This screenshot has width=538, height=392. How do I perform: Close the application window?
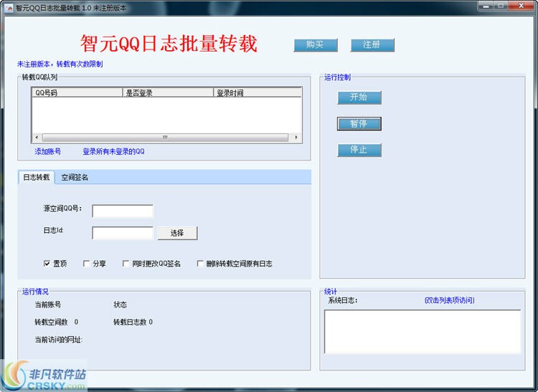(x=521, y=6)
